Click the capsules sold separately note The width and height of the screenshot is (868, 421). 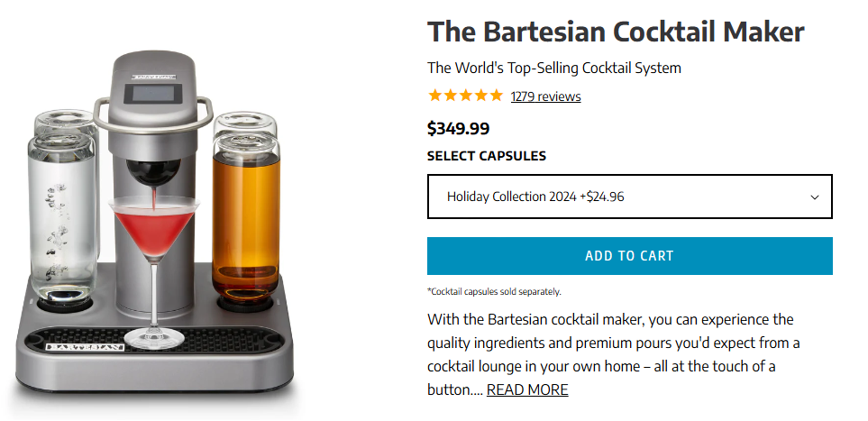494,291
